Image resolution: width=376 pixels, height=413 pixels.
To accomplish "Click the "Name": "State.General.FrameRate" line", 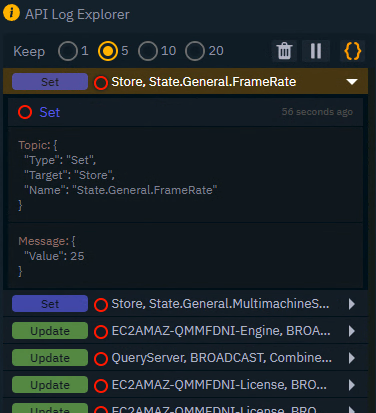I will (121, 190).
